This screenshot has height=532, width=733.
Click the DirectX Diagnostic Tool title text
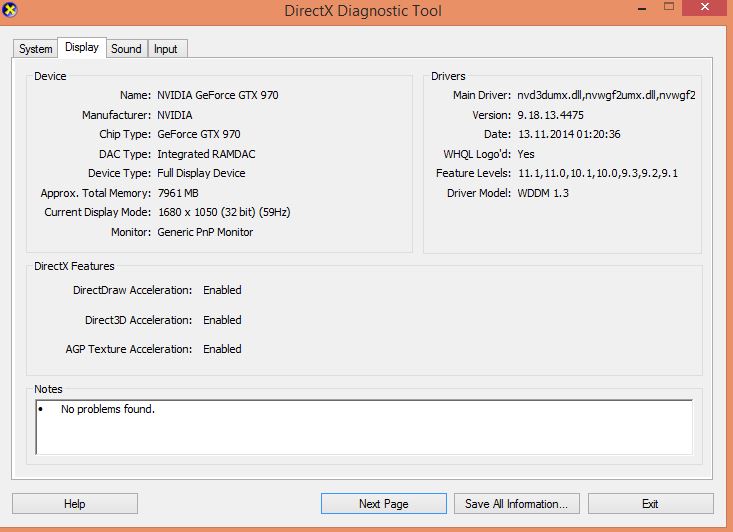(x=363, y=12)
